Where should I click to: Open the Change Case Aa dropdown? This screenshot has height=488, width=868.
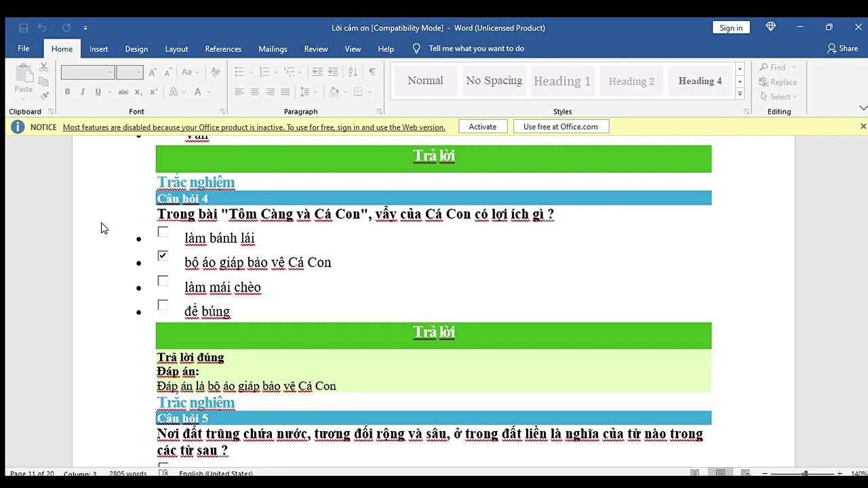click(x=190, y=72)
